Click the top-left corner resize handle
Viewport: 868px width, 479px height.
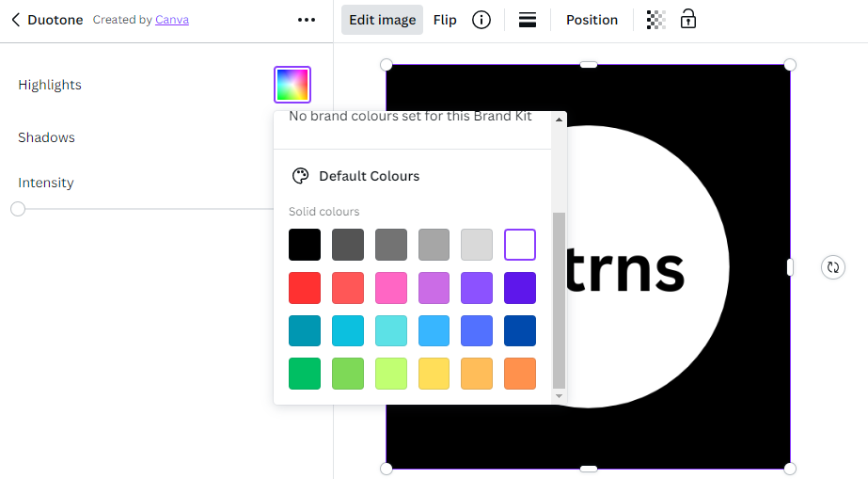(387, 65)
